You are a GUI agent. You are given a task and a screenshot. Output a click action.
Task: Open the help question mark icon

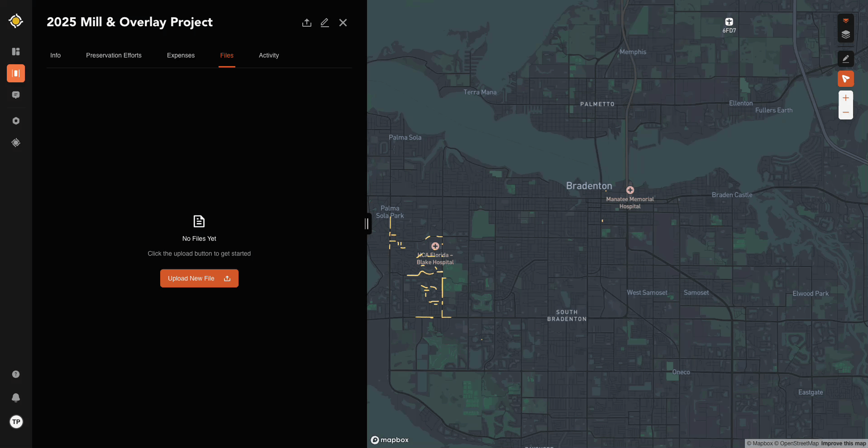[x=16, y=374]
